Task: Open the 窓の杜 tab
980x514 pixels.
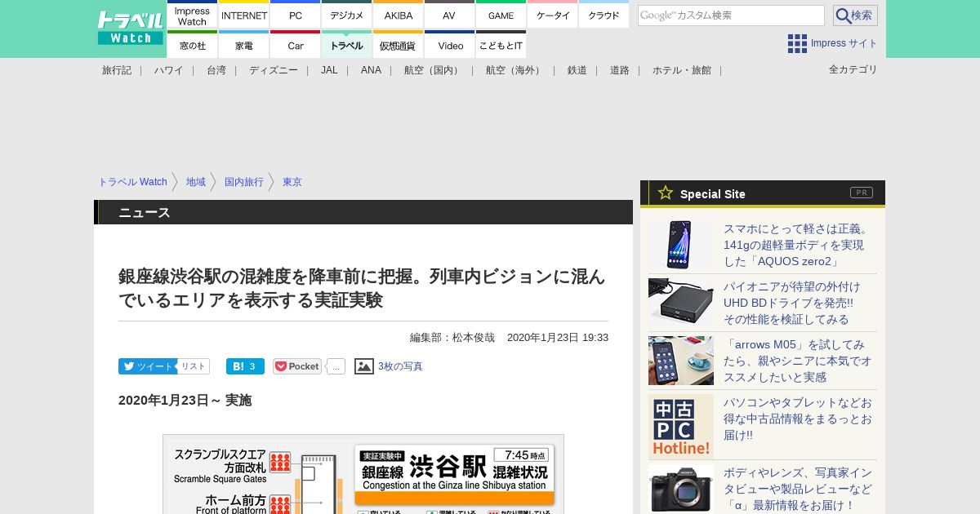Action: pos(193,46)
